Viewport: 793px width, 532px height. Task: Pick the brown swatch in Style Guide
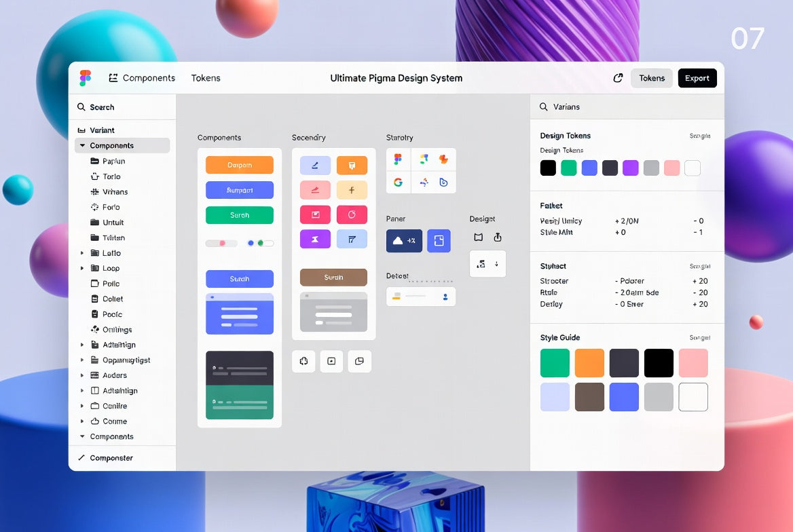coord(590,396)
